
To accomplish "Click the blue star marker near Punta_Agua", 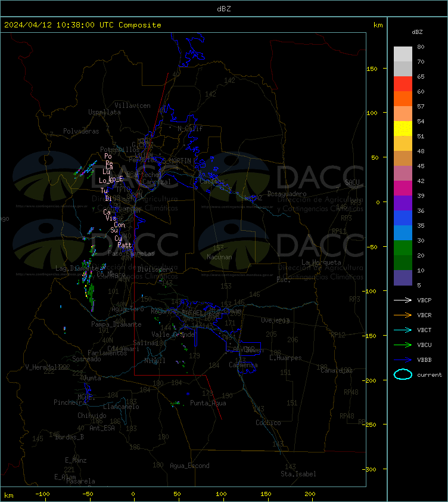I will (188, 394).
